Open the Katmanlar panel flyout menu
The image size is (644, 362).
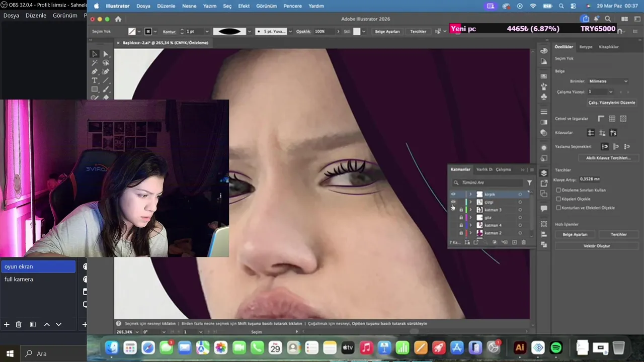(532, 169)
